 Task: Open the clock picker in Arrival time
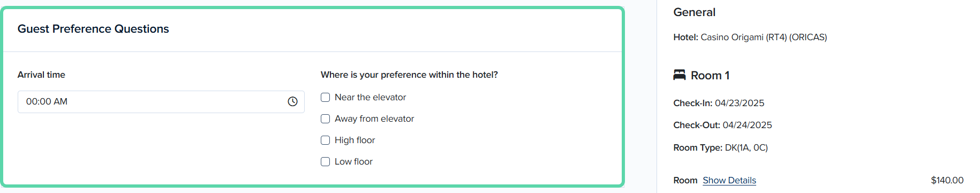tap(292, 101)
